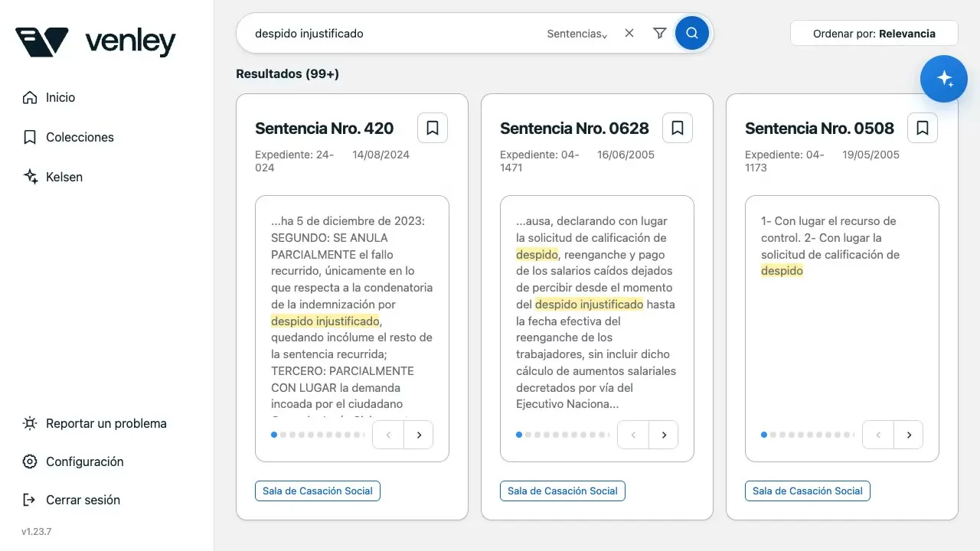Click the Venley logo
This screenshot has width=980, height=551.
[x=96, y=42]
